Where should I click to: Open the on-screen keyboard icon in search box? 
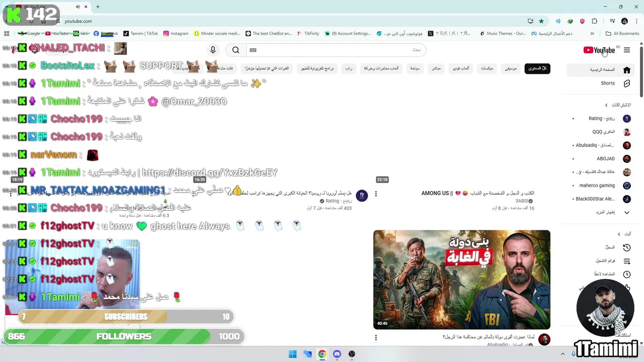pos(253,50)
